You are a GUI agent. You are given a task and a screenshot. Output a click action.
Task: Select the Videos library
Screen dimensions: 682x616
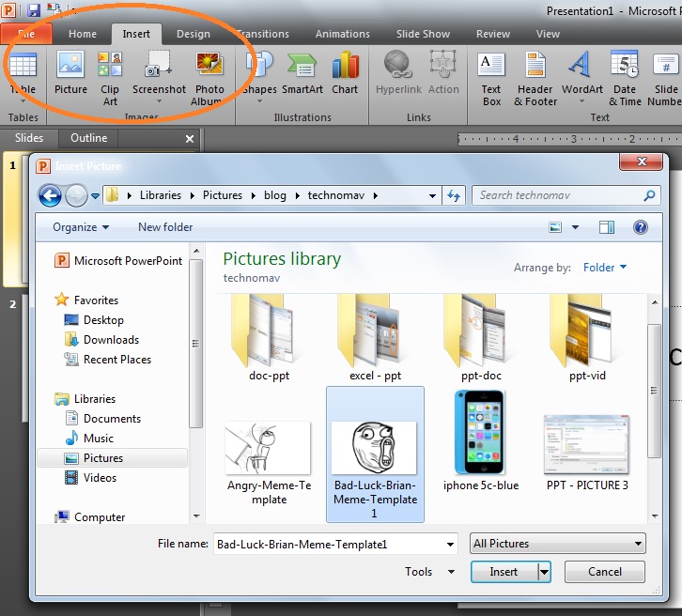(91, 478)
